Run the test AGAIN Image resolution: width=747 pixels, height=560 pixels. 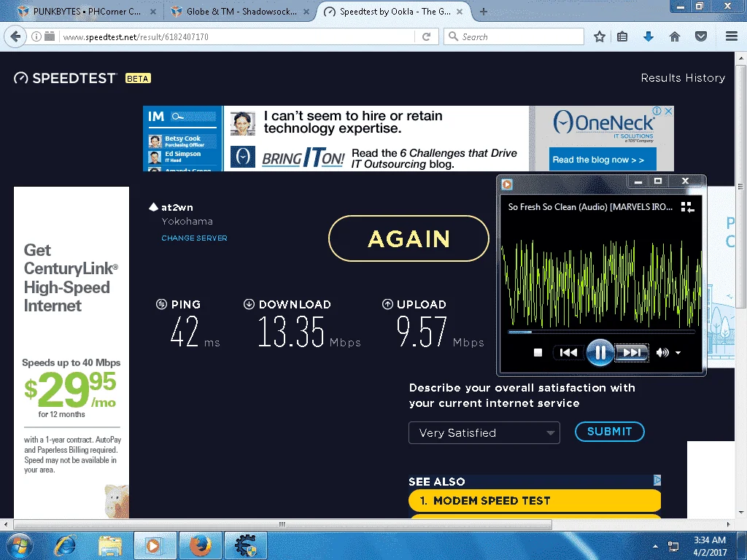pos(409,238)
